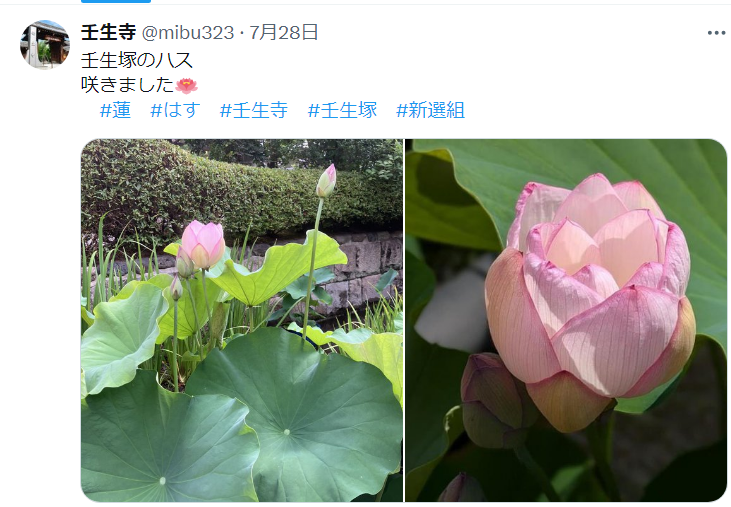Click the tall lotus bud in left photo

click(x=326, y=181)
